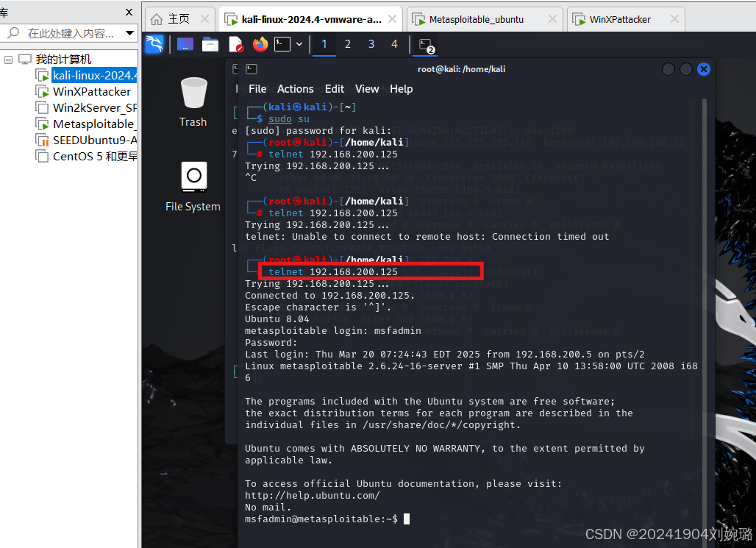This screenshot has height=548, width=756.
Task: Switch to the Metasploitable_ubuntu tab
Action: (x=485, y=19)
